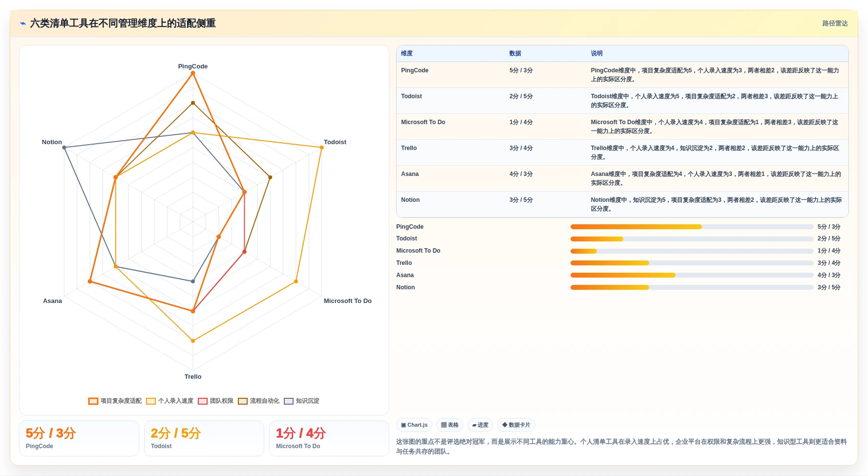Click the Asana progress bar
Viewport: 868px width, 476px height.
tap(692, 275)
